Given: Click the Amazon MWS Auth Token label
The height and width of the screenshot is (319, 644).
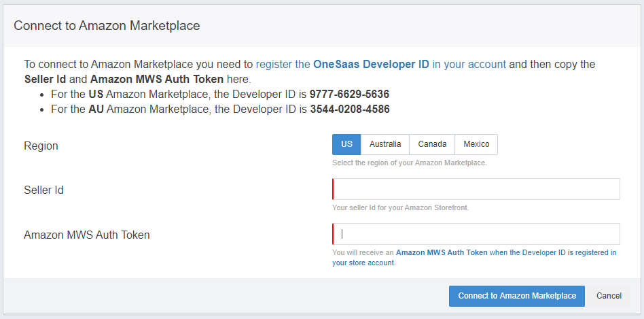Looking at the screenshot, I should coord(87,235).
